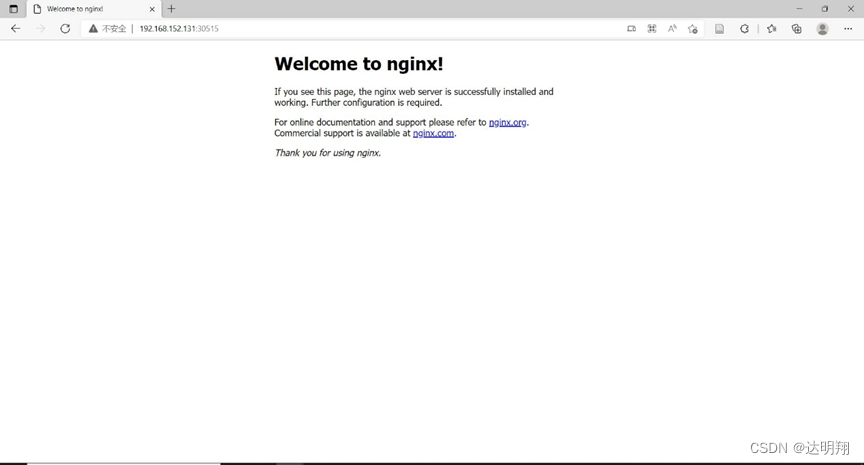Open the Favorites list
This screenshot has width=864, height=465.
(x=771, y=29)
